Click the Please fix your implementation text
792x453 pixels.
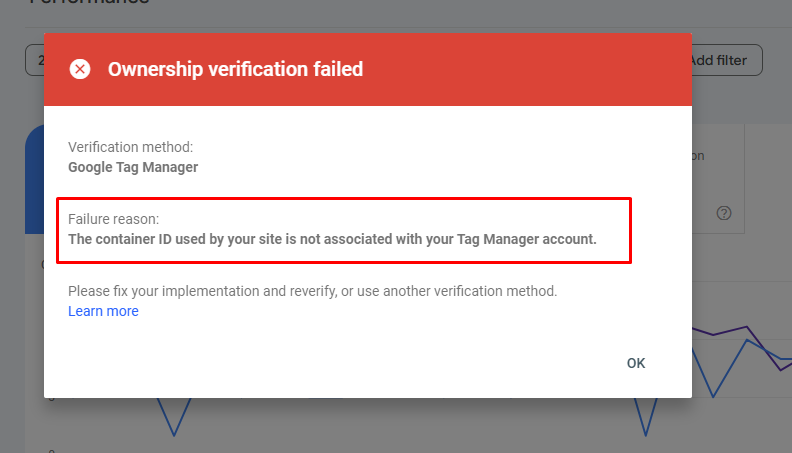[x=313, y=291]
